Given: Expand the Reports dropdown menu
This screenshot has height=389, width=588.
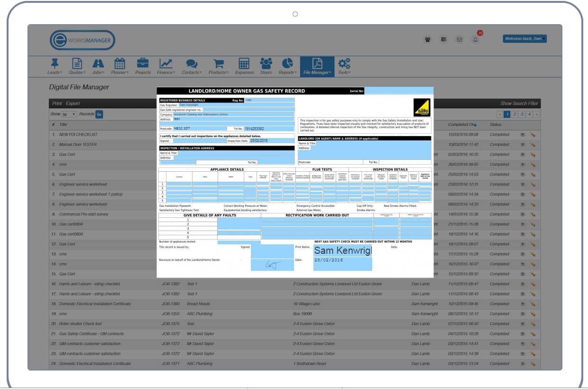Looking at the screenshot, I should pyautogui.click(x=287, y=73).
